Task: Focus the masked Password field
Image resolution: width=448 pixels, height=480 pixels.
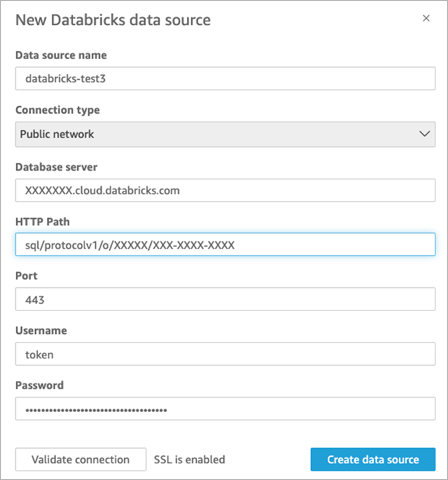Action: (x=225, y=409)
